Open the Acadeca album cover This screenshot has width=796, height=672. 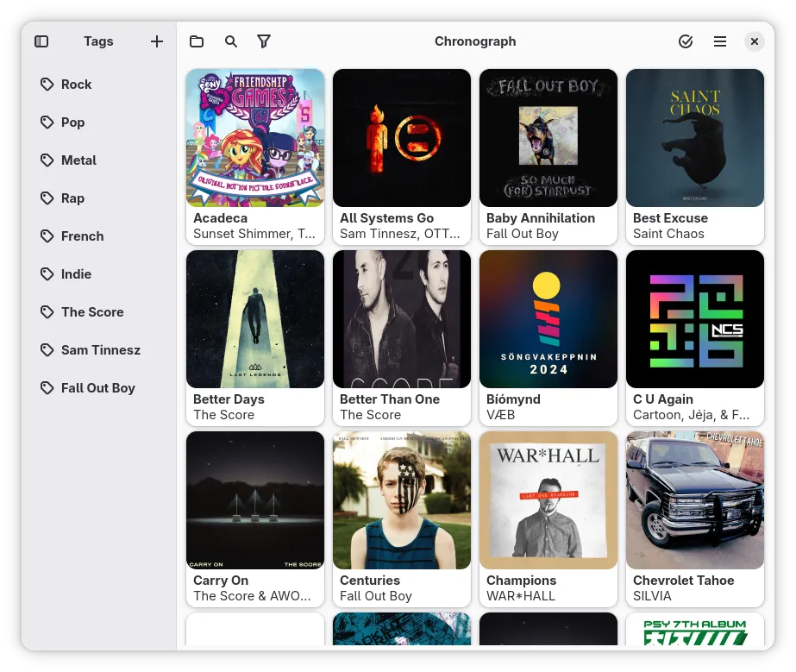click(255, 138)
